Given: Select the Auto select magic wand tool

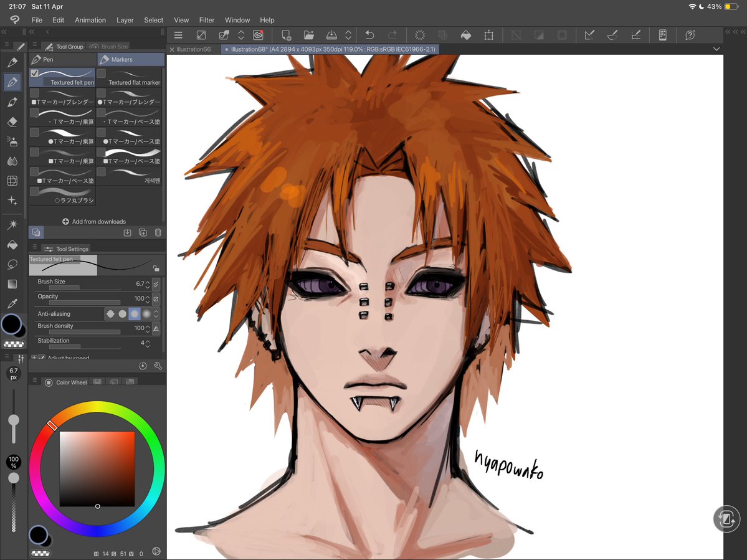Looking at the screenshot, I should tap(12, 224).
